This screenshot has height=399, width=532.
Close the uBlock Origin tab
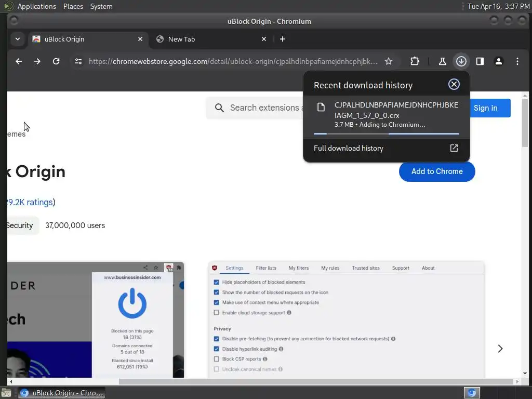[140, 39]
